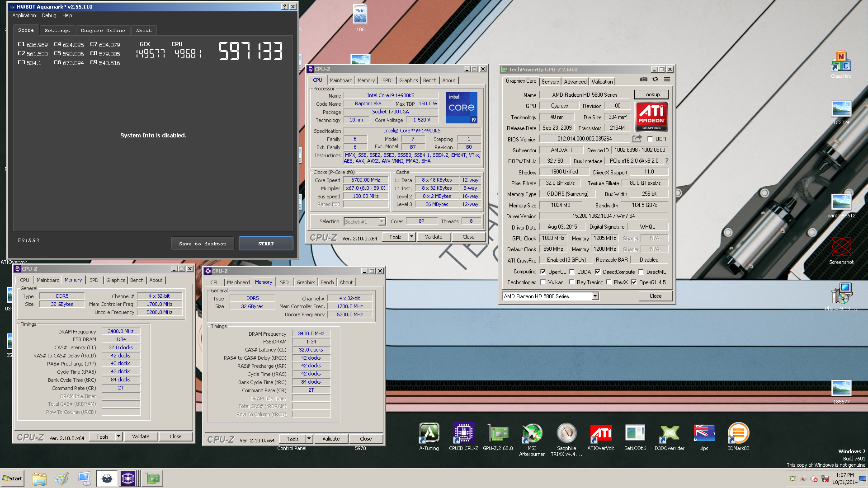This screenshot has width=868, height=488.
Task: Click the Core Speed 6700.00 MHz value
Action: tap(366, 180)
